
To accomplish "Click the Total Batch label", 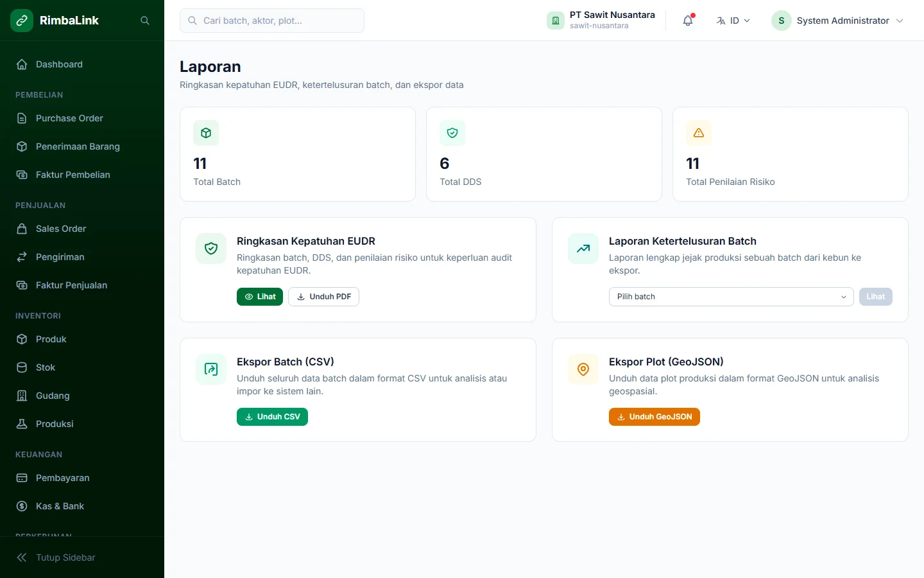I will (x=217, y=182).
